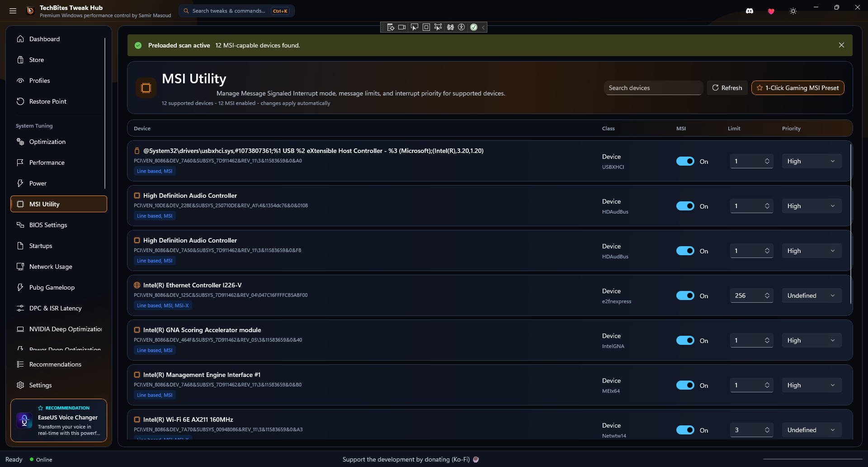Refresh the MSI device list

[727, 88]
